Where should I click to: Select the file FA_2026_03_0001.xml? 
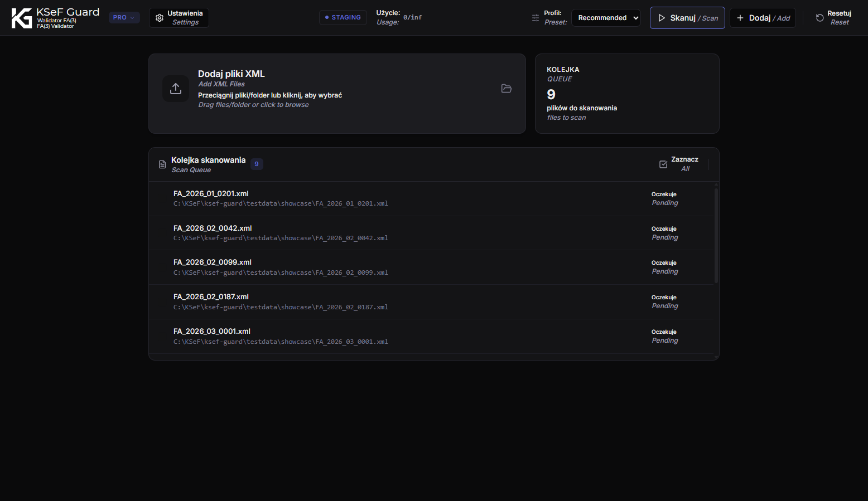point(432,337)
